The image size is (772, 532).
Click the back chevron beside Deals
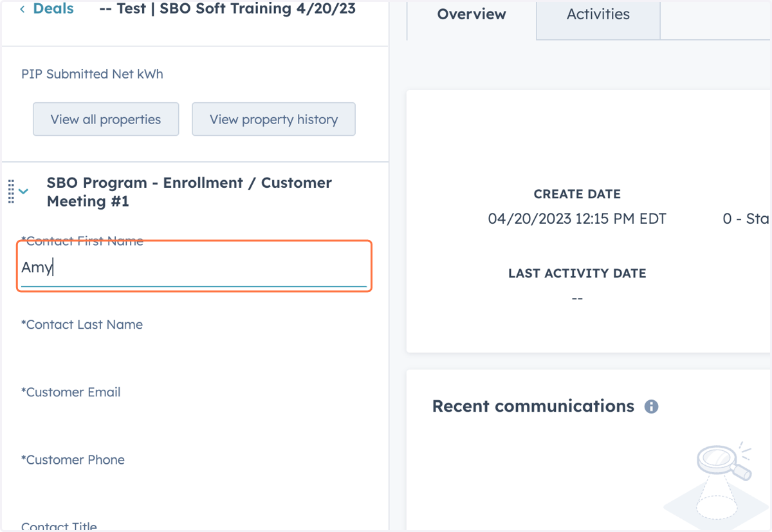[23, 9]
